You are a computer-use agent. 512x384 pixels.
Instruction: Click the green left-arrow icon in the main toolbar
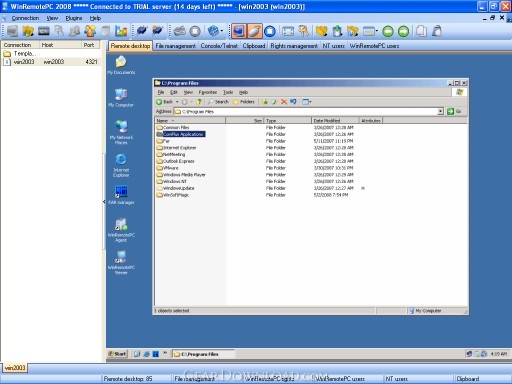(388, 31)
